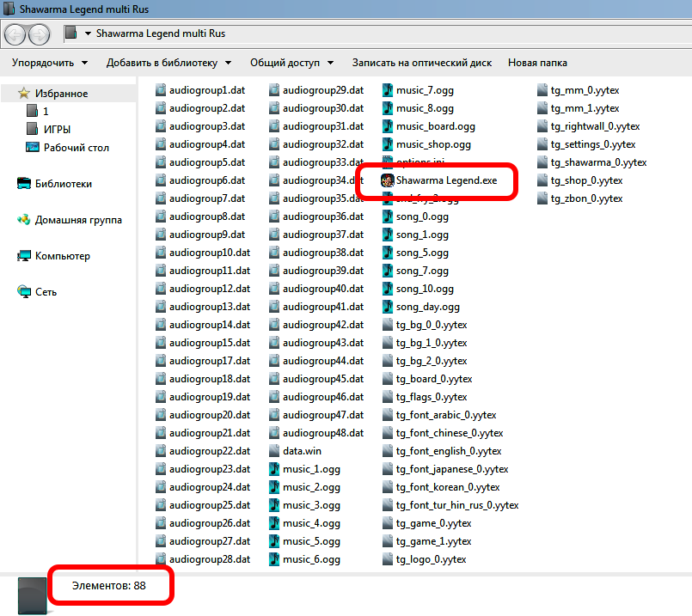The width and height of the screenshot is (692, 616).
Task: Select the tg_mm_0.yytex file icon
Action: click(x=542, y=90)
